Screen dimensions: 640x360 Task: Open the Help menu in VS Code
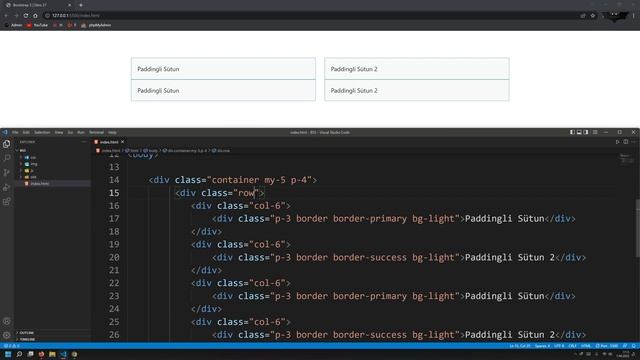tap(112, 132)
